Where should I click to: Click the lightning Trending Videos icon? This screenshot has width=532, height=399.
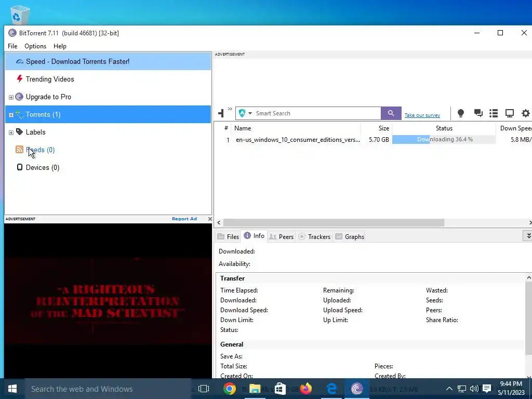point(19,79)
